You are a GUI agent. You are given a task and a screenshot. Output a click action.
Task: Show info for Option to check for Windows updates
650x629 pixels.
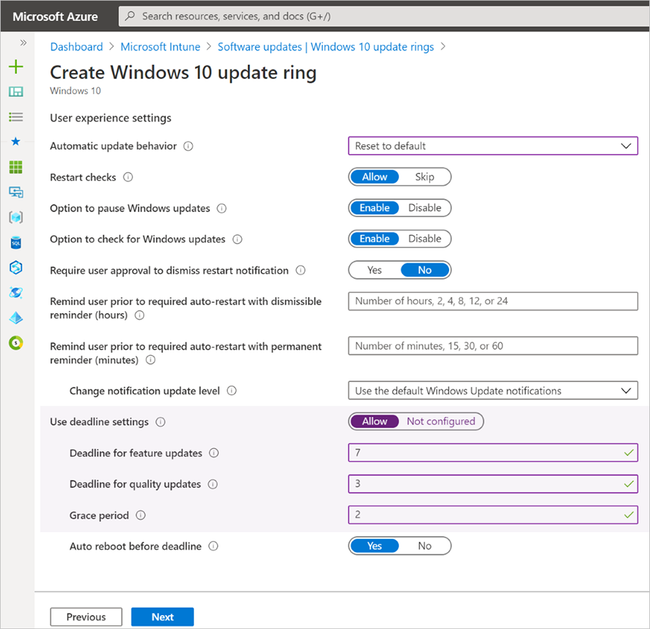point(237,239)
